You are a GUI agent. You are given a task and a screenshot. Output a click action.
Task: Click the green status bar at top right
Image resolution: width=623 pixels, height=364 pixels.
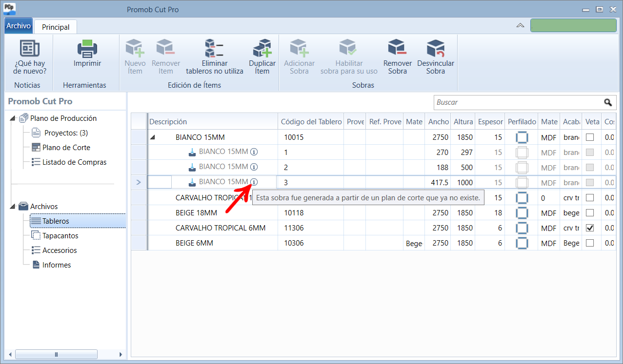click(573, 26)
